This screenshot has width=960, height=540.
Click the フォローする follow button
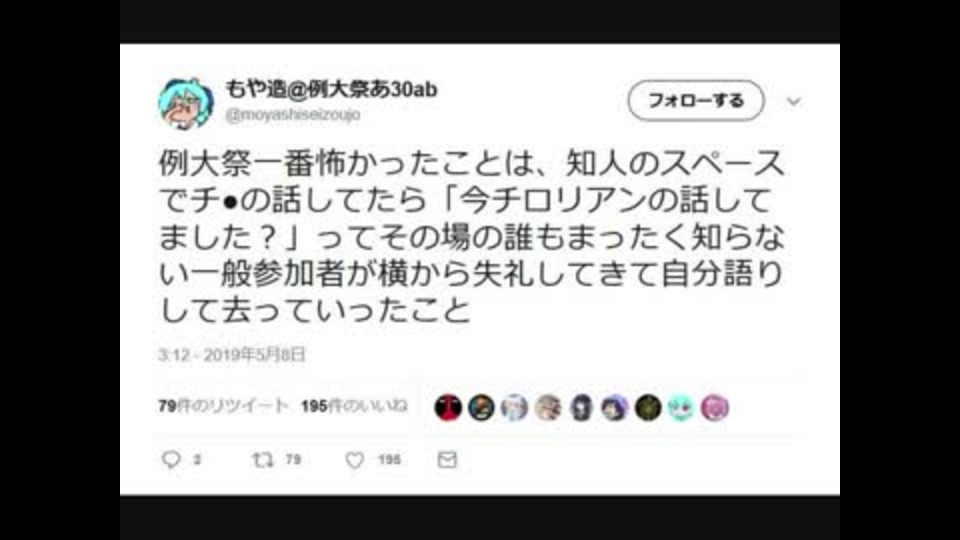(x=696, y=100)
